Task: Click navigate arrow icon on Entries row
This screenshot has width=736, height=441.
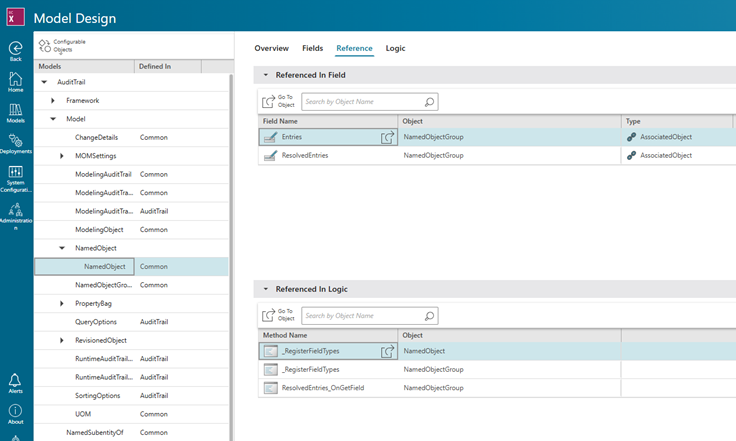Action: (387, 137)
